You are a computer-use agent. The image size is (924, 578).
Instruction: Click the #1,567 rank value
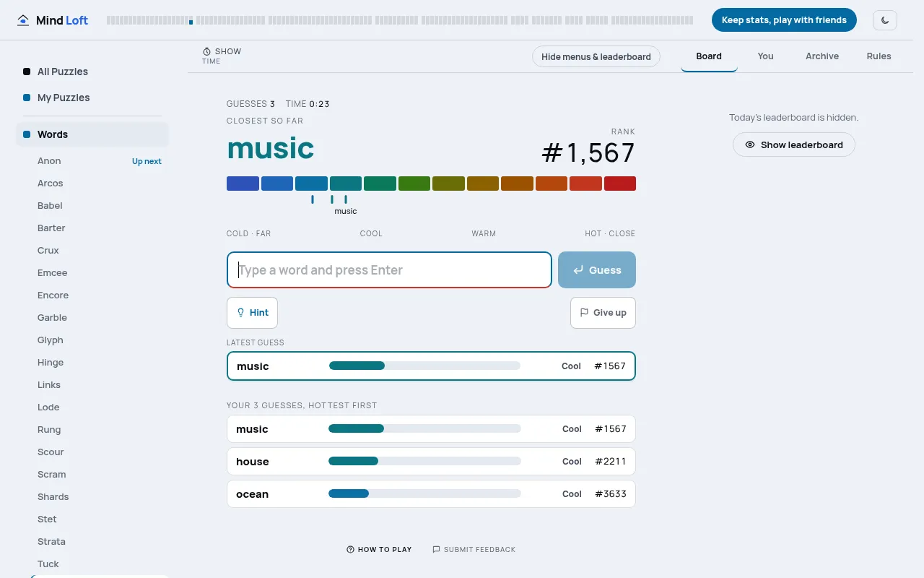588,153
